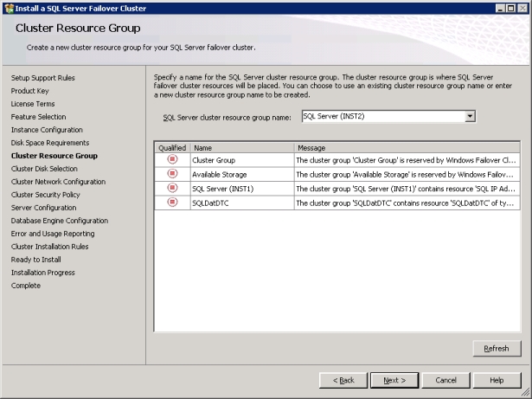Select the Ready to Install step

tap(36, 260)
